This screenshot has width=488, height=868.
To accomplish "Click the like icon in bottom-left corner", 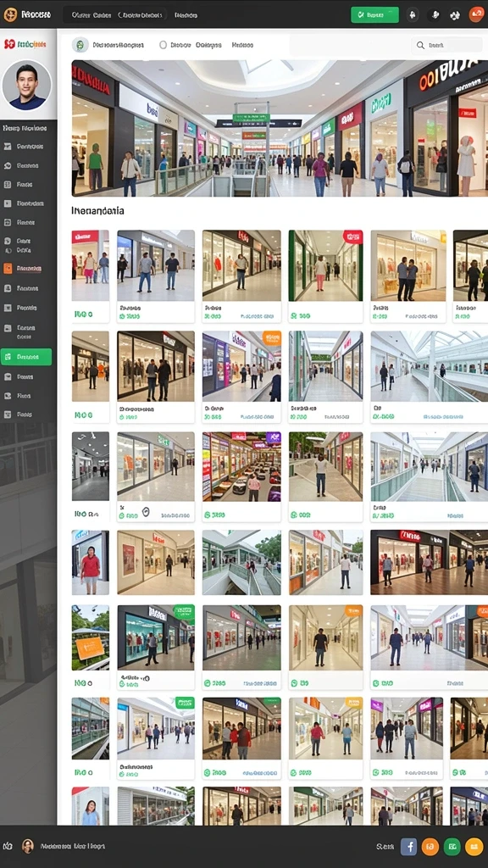I will point(8,847).
